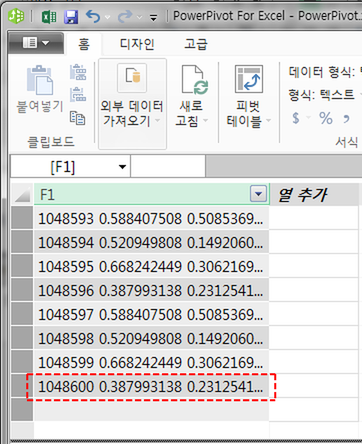Click the PowerPivot application icon in title bar
362x444 pixels.
point(16,16)
